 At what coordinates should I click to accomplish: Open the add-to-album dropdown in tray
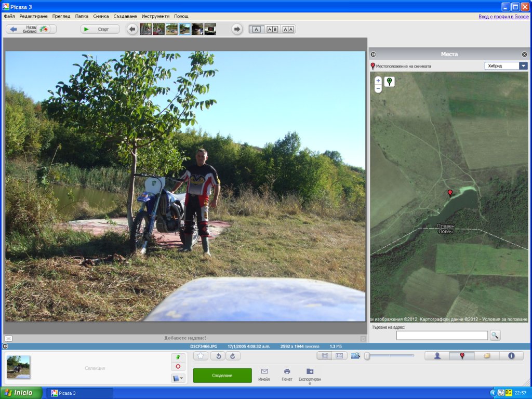[x=178, y=378]
